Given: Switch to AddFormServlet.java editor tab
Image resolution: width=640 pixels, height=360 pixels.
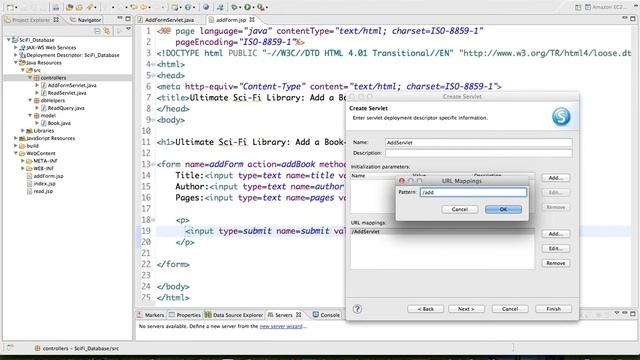Looking at the screenshot, I should [166, 20].
